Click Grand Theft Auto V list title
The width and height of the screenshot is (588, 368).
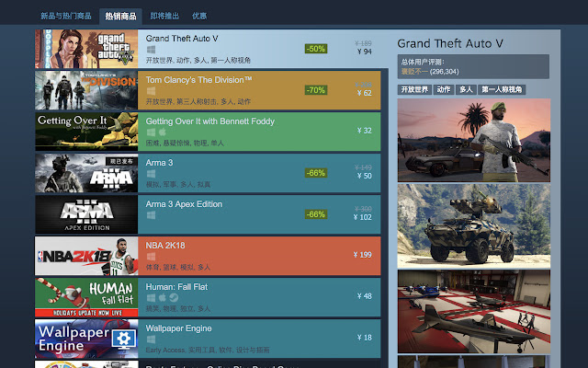[182, 39]
